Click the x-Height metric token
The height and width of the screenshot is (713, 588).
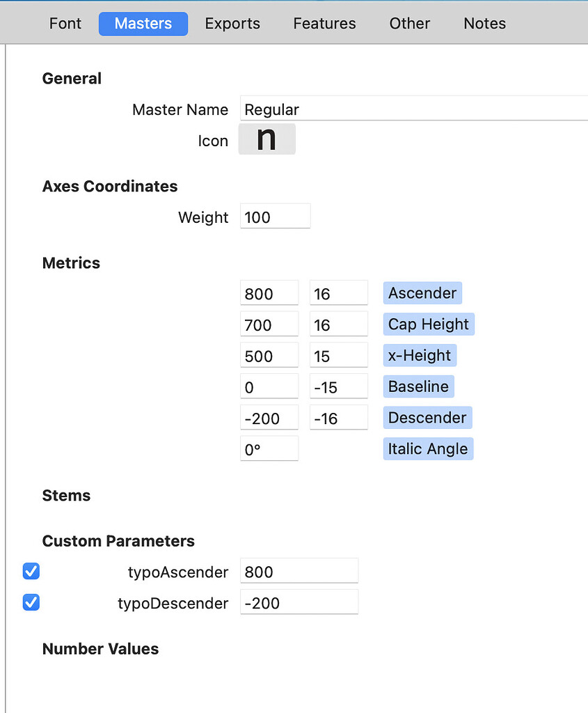[x=420, y=355]
